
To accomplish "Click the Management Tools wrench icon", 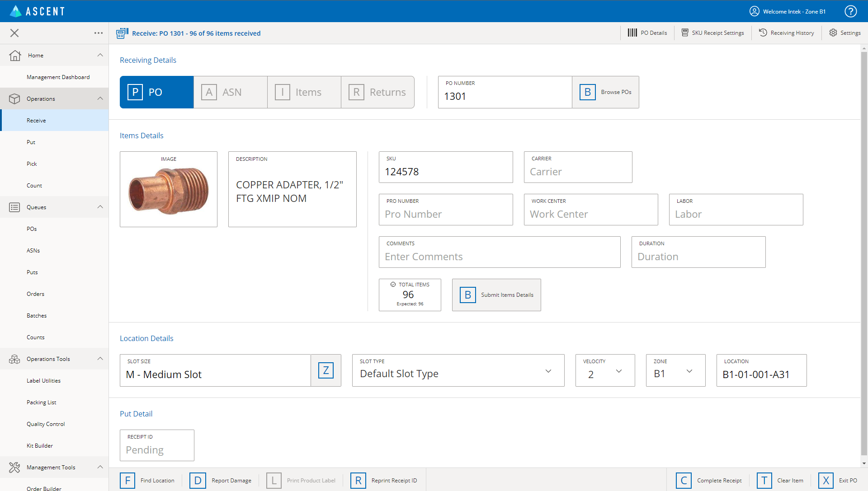I will coord(14,467).
